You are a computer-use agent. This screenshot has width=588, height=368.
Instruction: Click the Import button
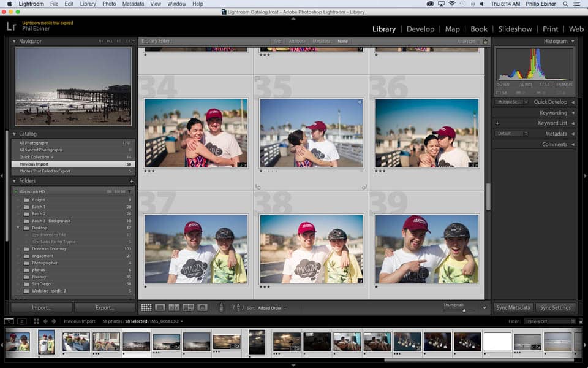pyautogui.click(x=41, y=307)
